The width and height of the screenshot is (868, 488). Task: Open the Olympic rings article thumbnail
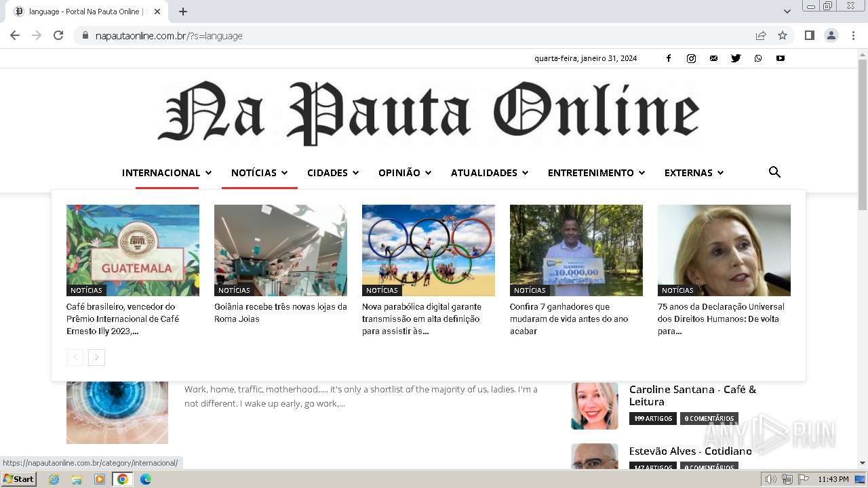click(429, 250)
